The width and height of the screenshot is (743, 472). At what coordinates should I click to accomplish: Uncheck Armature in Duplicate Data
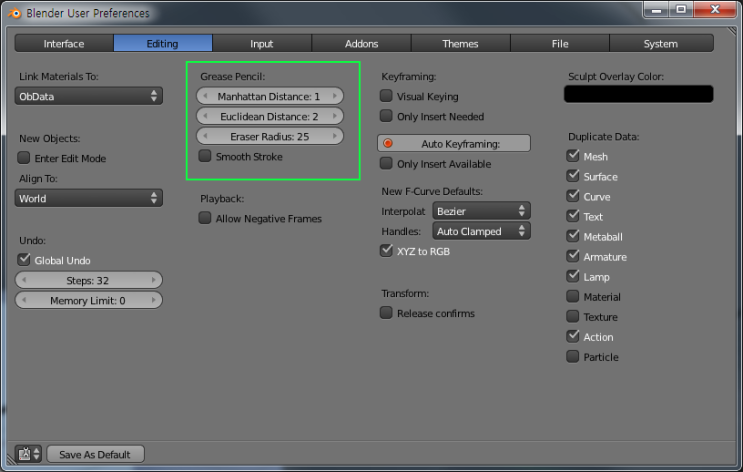573,256
